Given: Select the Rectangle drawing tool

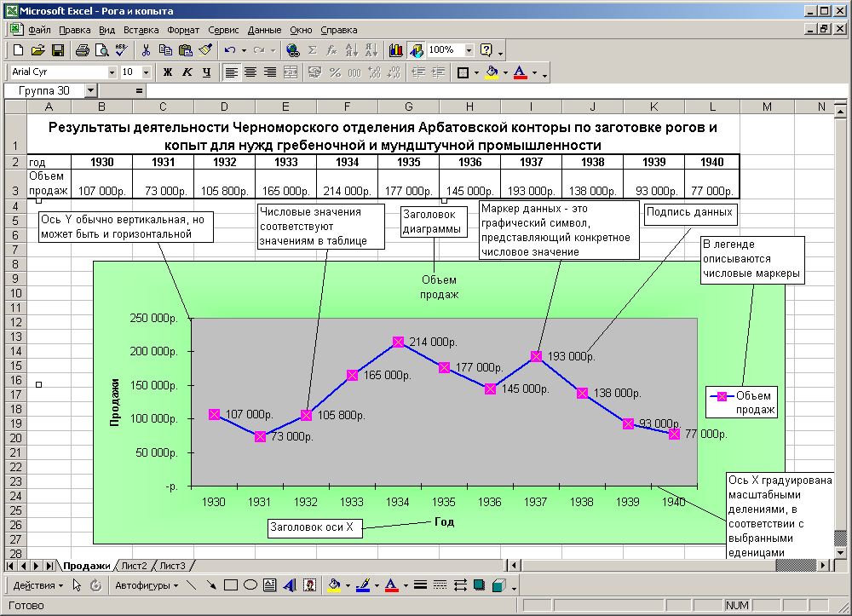Looking at the screenshot, I should click(x=231, y=585).
